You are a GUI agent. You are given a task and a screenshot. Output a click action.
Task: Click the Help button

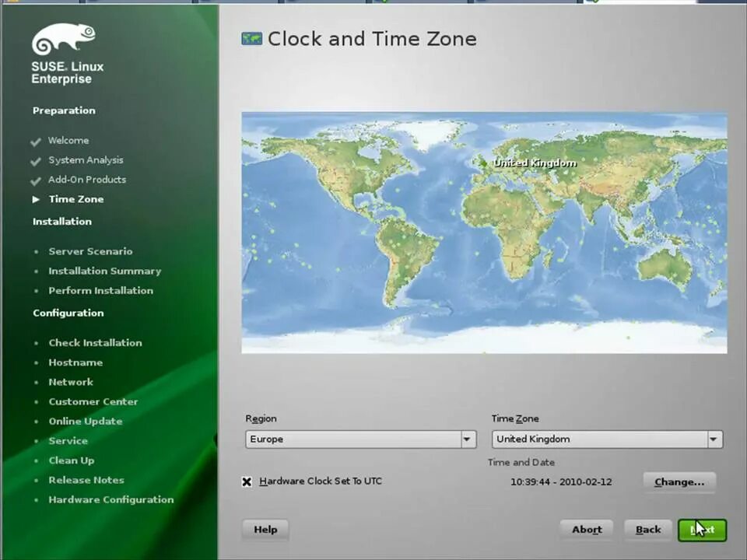[265, 530]
